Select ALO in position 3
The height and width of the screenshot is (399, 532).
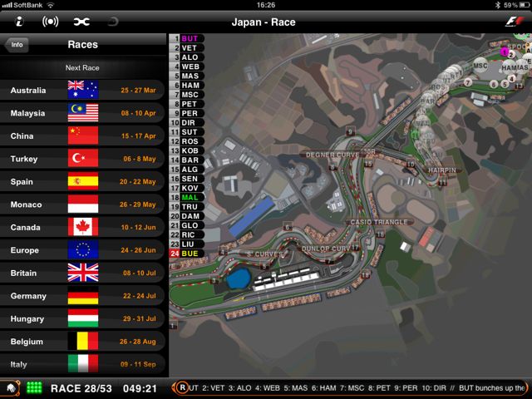pos(186,57)
